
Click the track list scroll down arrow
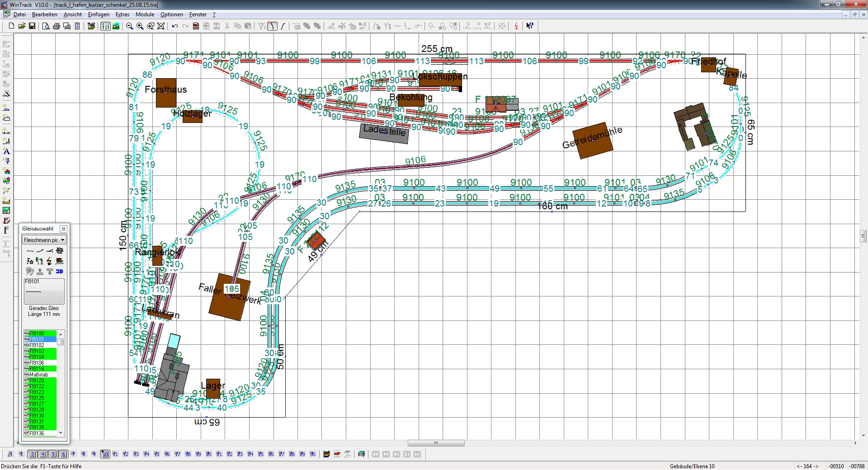point(61,433)
